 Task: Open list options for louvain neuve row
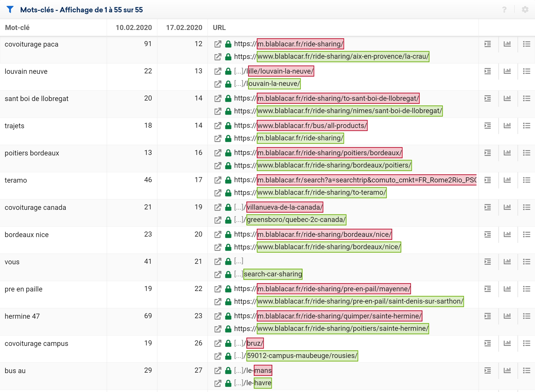[x=526, y=71]
